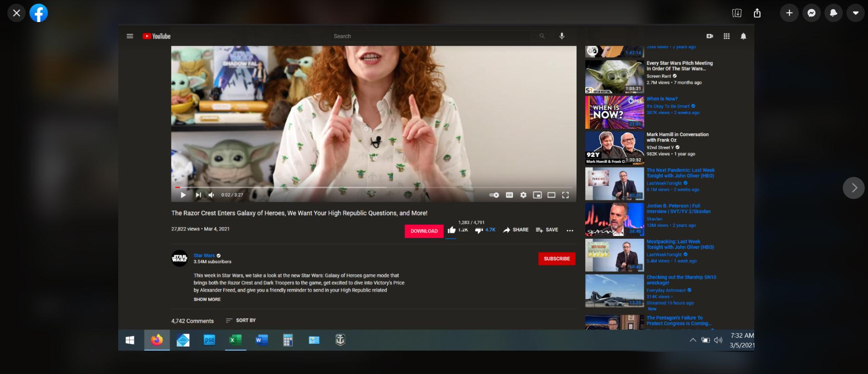The image size is (868, 374).
Task: Click the red DOWNLOAD button
Action: click(424, 231)
